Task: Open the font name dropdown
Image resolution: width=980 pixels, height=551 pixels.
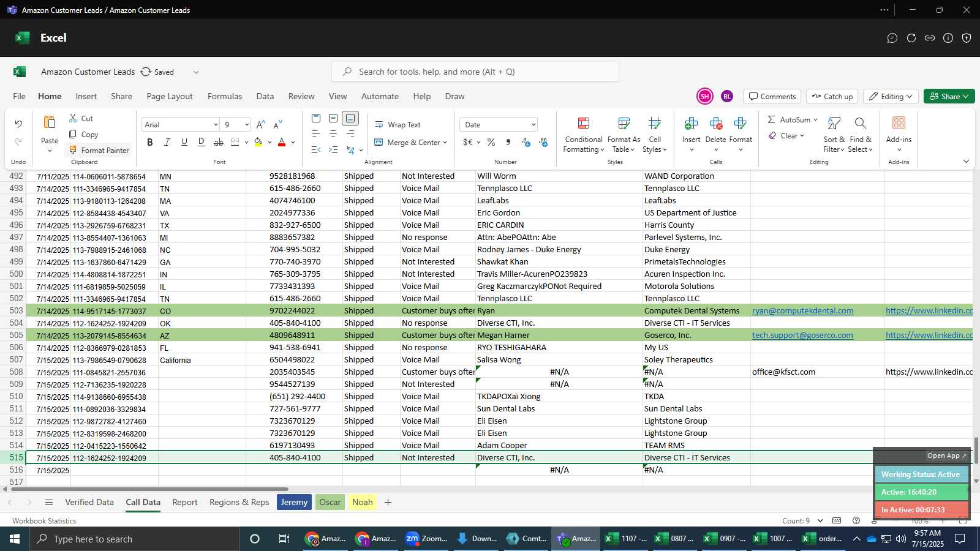Action: (x=216, y=124)
